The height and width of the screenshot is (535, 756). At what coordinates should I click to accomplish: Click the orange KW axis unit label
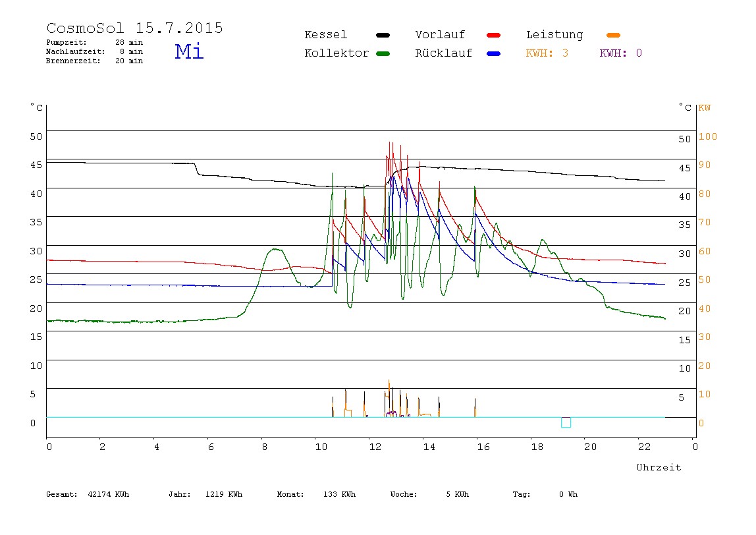pos(705,107)
